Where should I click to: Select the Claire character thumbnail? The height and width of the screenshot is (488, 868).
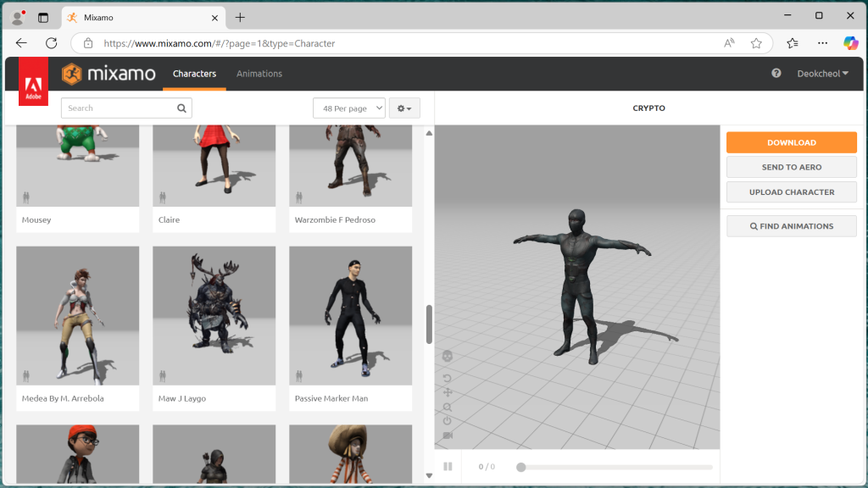point(214,165)
